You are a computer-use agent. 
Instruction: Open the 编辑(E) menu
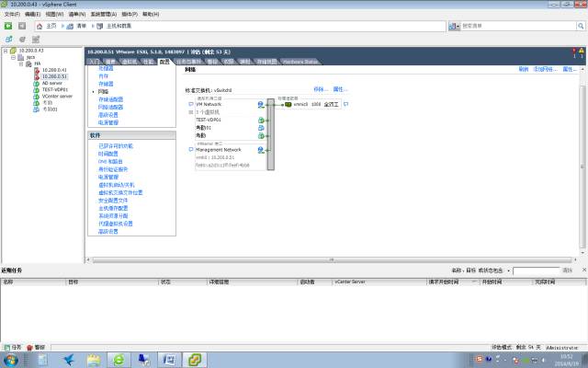click(x=32, y=14)
